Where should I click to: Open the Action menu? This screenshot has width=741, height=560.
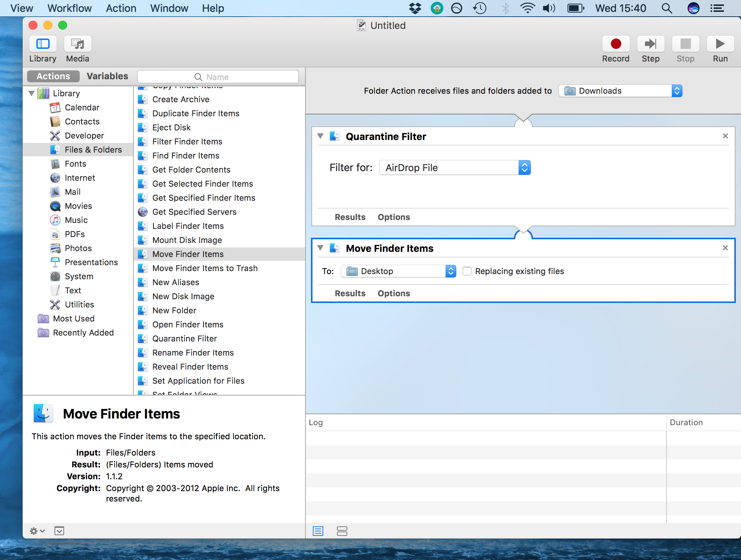click(121, 8)
